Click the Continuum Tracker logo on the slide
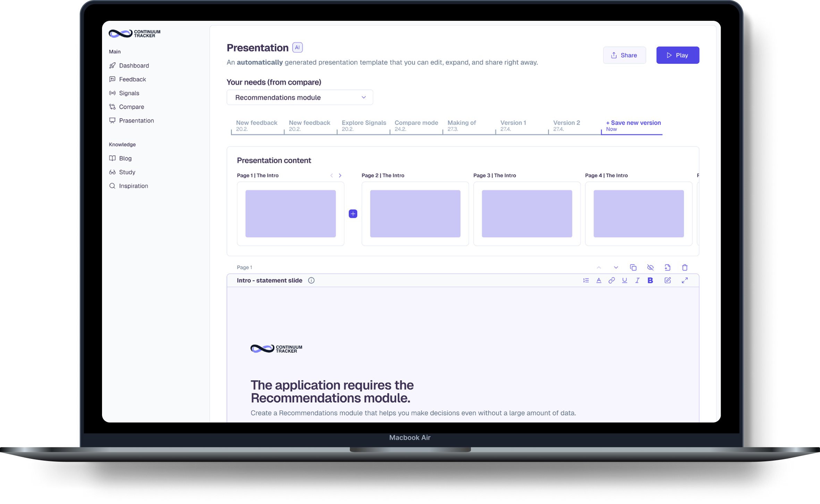Viewport: 820px width, 504px height. [276, 349]
